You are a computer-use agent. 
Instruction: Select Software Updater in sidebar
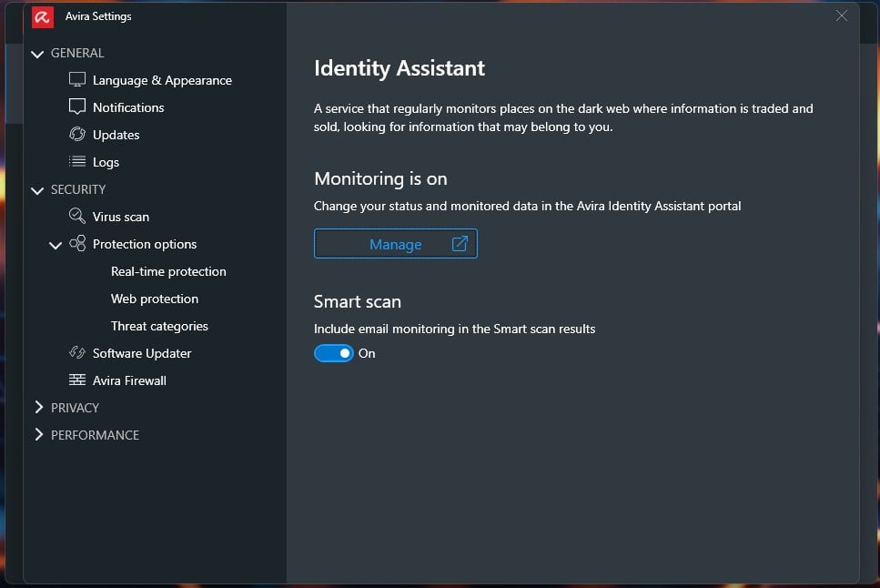142,353
